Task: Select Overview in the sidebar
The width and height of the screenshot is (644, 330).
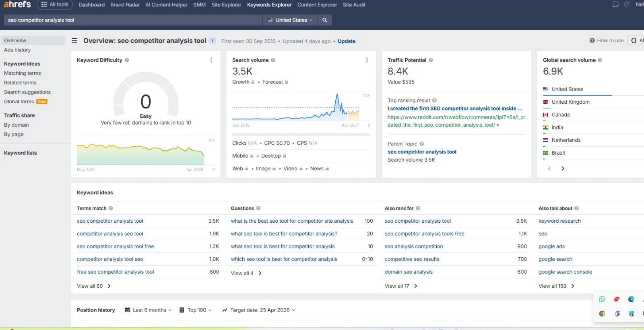Action: [33, 40]
